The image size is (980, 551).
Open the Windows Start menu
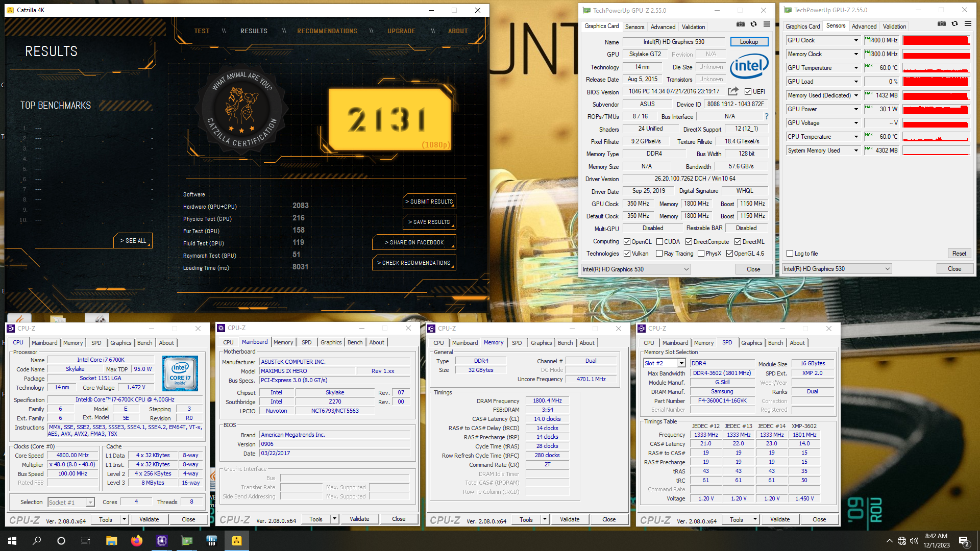[x=12, y=541]
